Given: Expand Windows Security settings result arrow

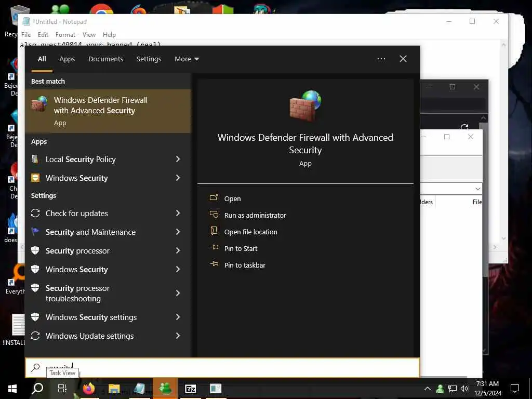Looking at the screenshot, I should 178,317.
